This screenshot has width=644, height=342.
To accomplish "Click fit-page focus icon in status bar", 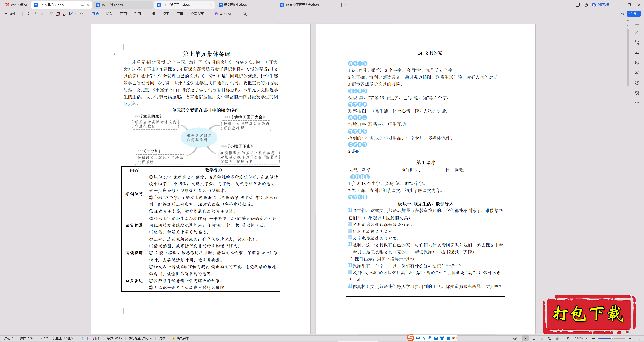I will pyautogui.click(x=568, y=338).
